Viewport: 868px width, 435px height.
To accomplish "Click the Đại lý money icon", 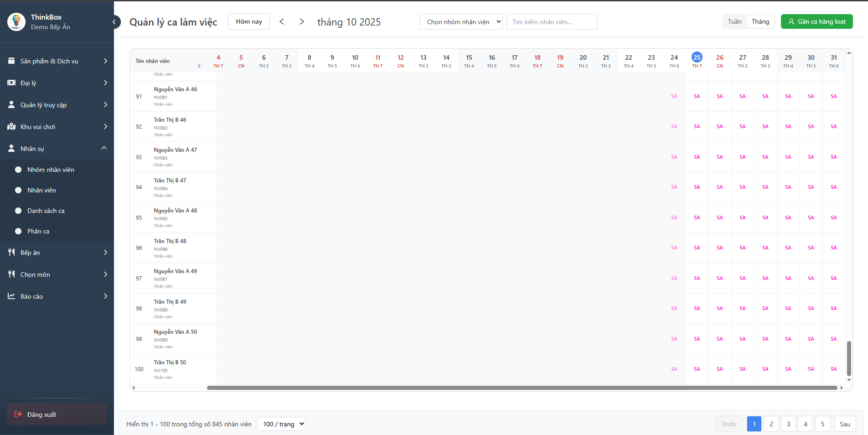I will coord(11,83).
